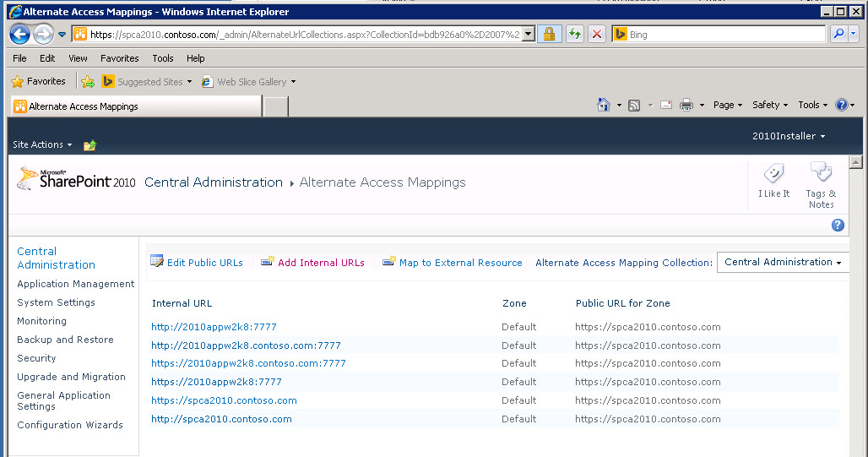Click the Map to External Resource link
Screen dimensions: 868x457
coord(453,262)
